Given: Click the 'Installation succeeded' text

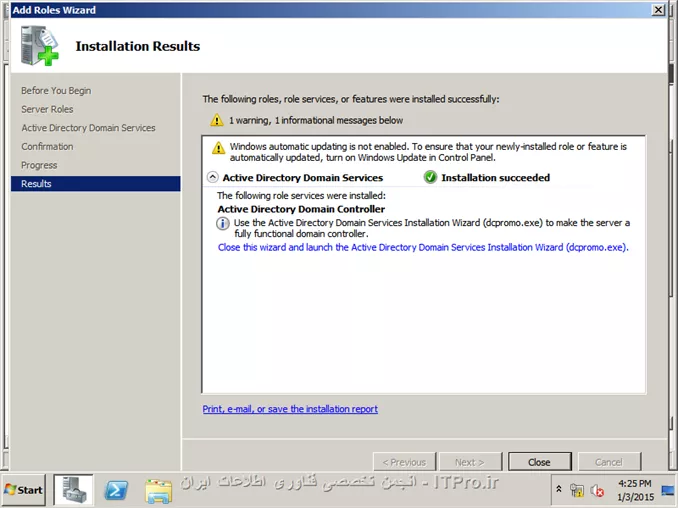Looking at the screenshot, I should coord(496,178).
